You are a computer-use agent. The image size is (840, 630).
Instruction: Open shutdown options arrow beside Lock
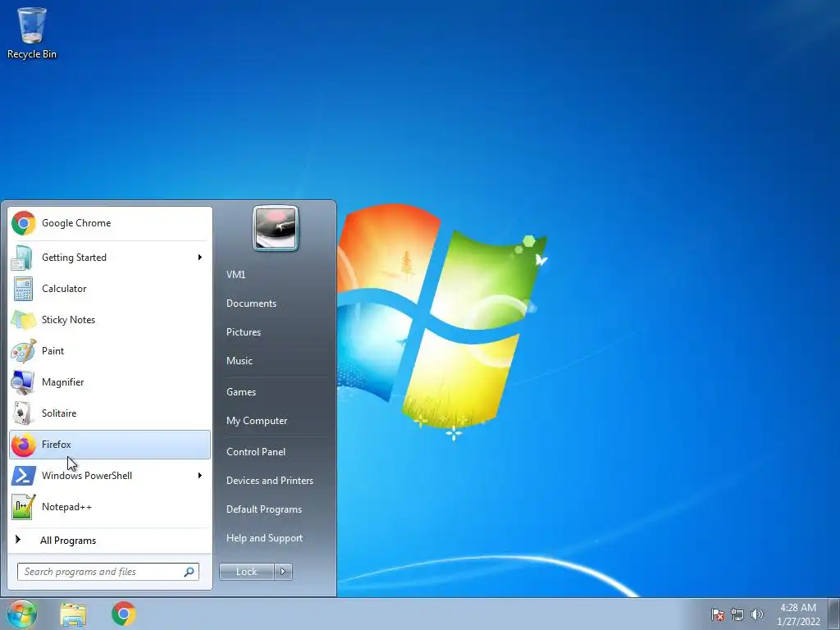coord(283,572)
